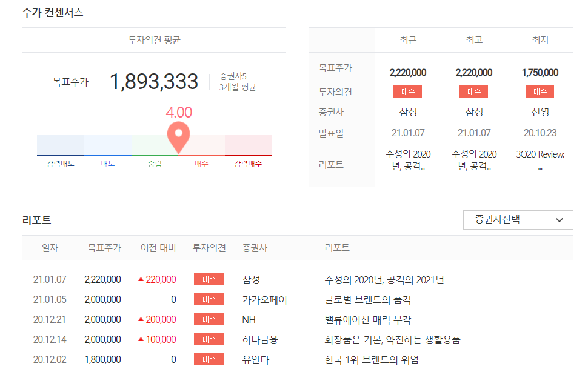Open report 글로벌 브랜드의 품격
Viewport: 588px width, 378px height.
point(367,300)
